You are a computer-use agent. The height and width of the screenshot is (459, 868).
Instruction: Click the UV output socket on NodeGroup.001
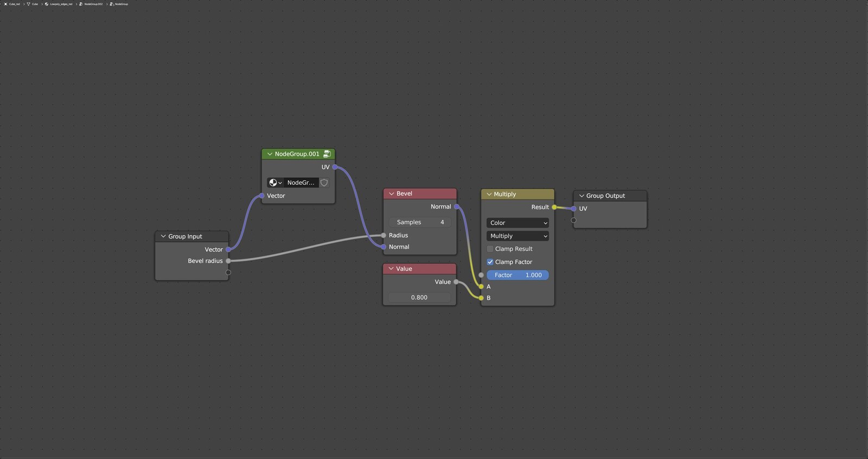click(x=335, y=167)
